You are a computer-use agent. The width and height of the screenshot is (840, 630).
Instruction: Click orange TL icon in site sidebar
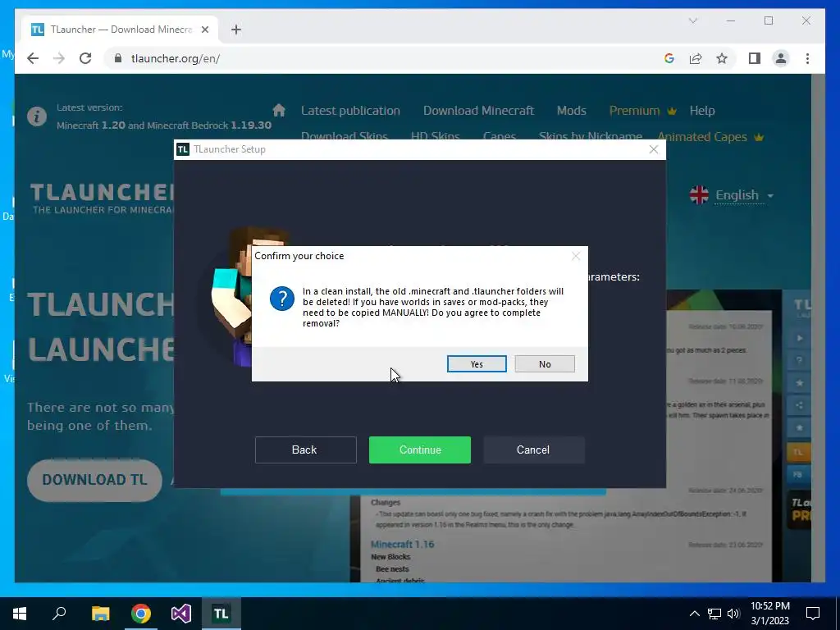click(798, 452)
